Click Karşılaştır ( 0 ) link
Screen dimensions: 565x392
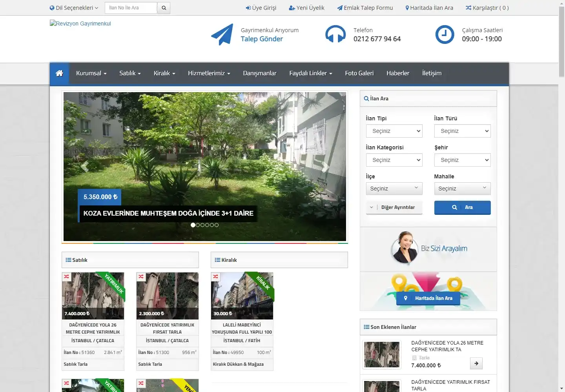[x=487, y=8]
